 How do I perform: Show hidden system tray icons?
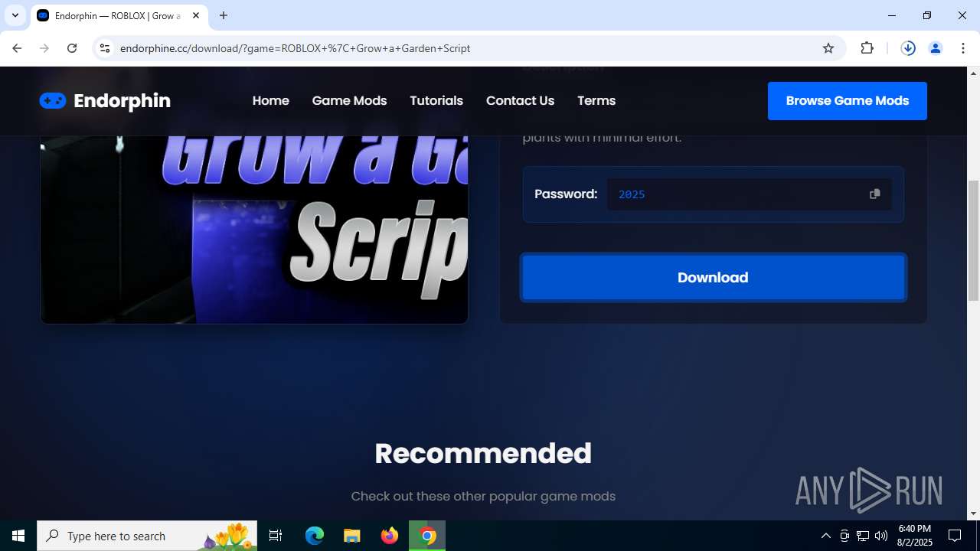[825, 536]
